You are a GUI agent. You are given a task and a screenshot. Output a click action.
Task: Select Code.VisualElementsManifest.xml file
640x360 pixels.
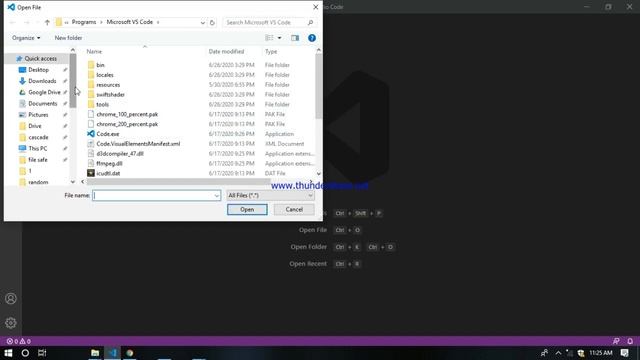click(x=138, y=144)
